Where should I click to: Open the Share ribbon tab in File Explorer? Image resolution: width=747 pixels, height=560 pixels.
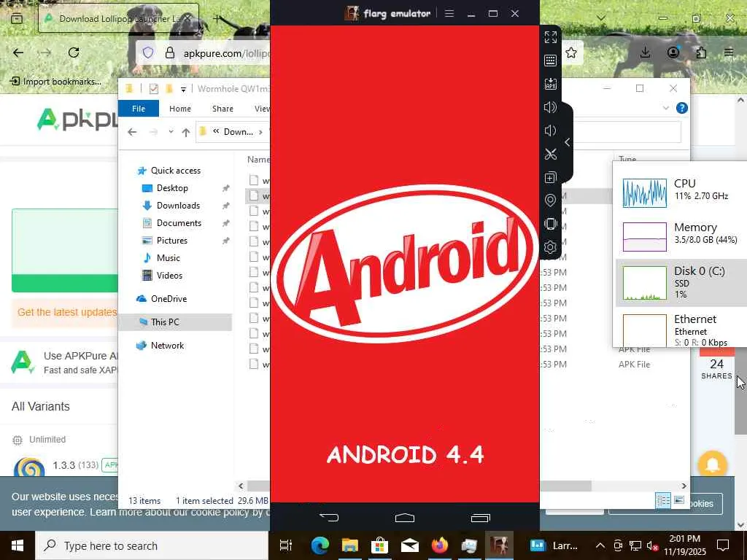pyautogui.click(x=222, y=109)
